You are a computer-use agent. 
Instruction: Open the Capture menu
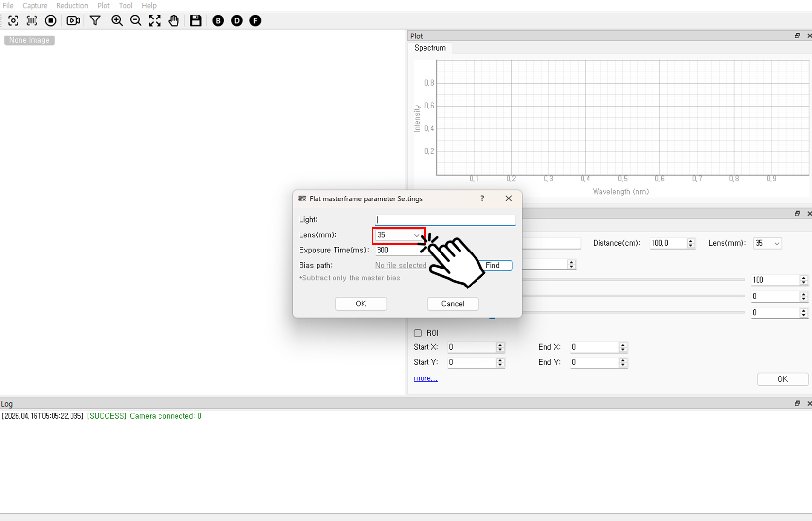[35, 6]
